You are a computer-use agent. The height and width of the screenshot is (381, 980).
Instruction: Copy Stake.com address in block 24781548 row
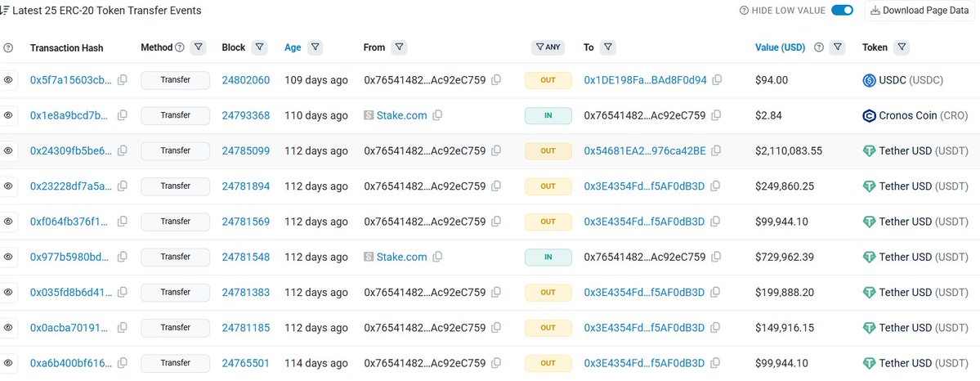click(437, 257)
